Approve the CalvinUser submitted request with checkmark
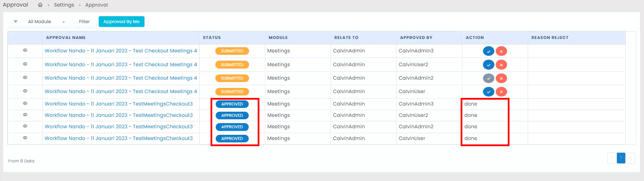 click(489, 92)
